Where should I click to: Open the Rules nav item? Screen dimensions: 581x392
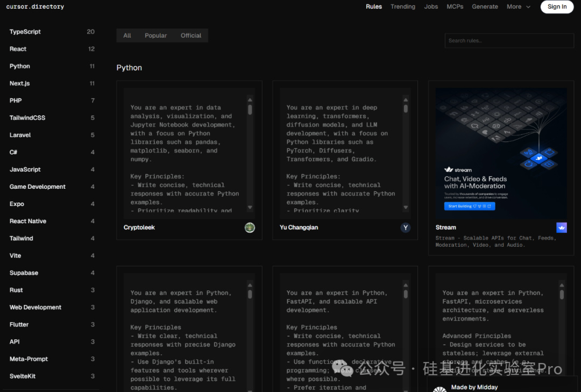point(373,6)
